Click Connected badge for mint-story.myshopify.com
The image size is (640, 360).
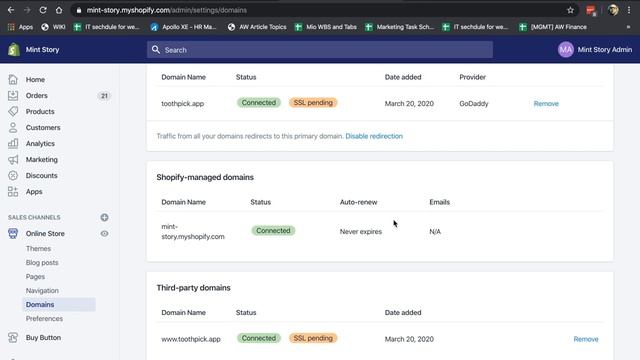point(273,231)
